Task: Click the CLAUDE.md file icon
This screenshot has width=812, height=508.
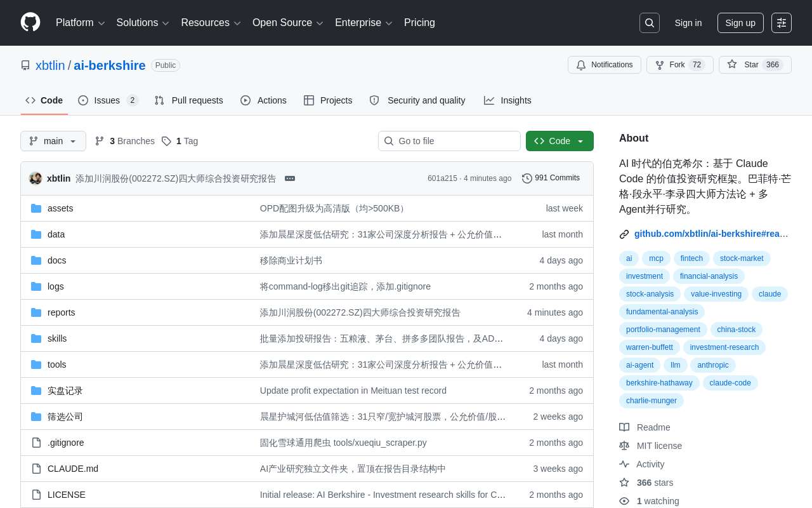Action: tap(36, 469)
